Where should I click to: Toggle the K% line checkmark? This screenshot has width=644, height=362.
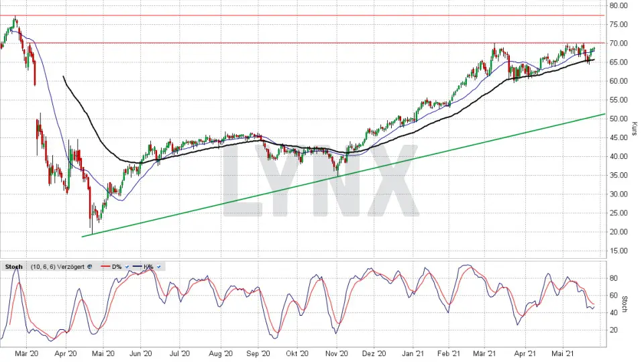pos(158,267)
